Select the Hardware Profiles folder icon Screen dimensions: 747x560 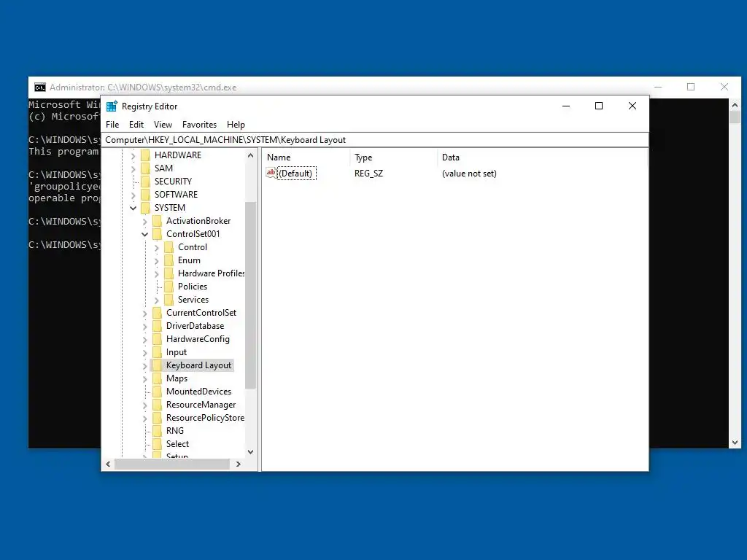coord(169,273)
